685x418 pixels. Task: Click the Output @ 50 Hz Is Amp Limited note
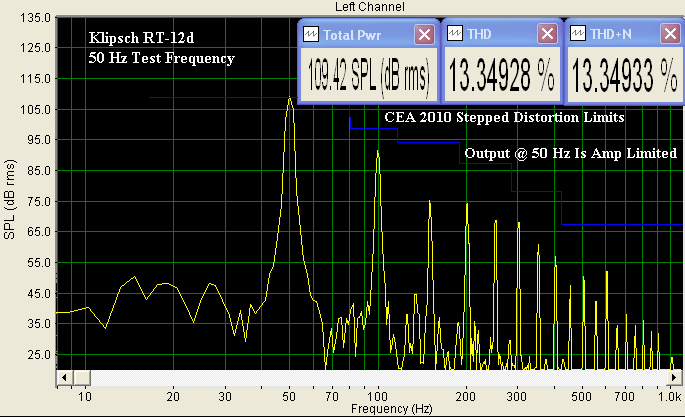point(571,153)
